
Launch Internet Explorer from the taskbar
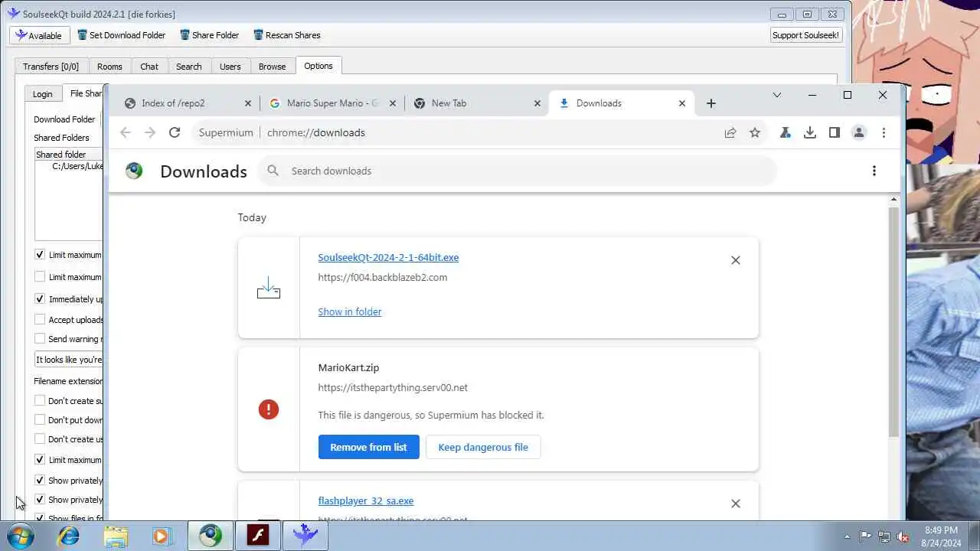[69, 536]
